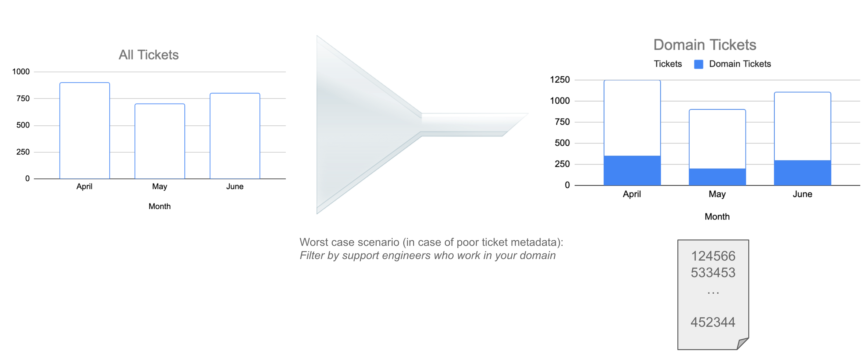Click the "Worst case scenario" text line
This screenshot has height=355, width=868.
pyautogui.click(x=431, y=242)
